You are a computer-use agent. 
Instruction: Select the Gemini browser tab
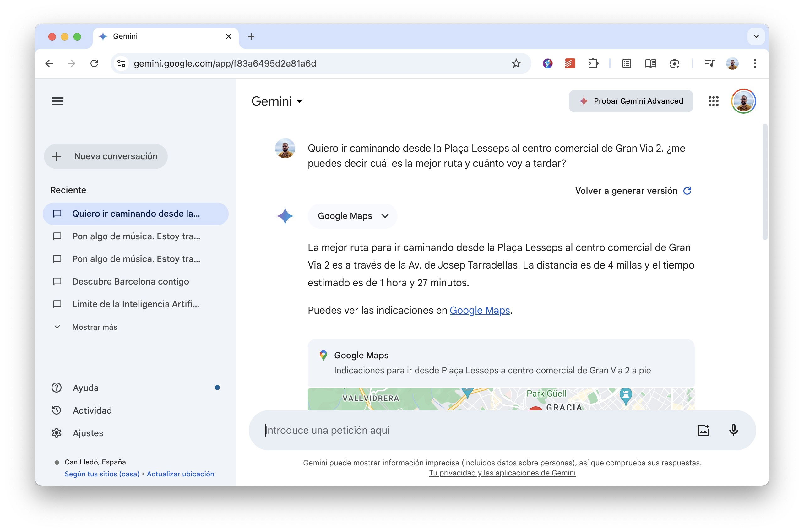pos(166,37)
